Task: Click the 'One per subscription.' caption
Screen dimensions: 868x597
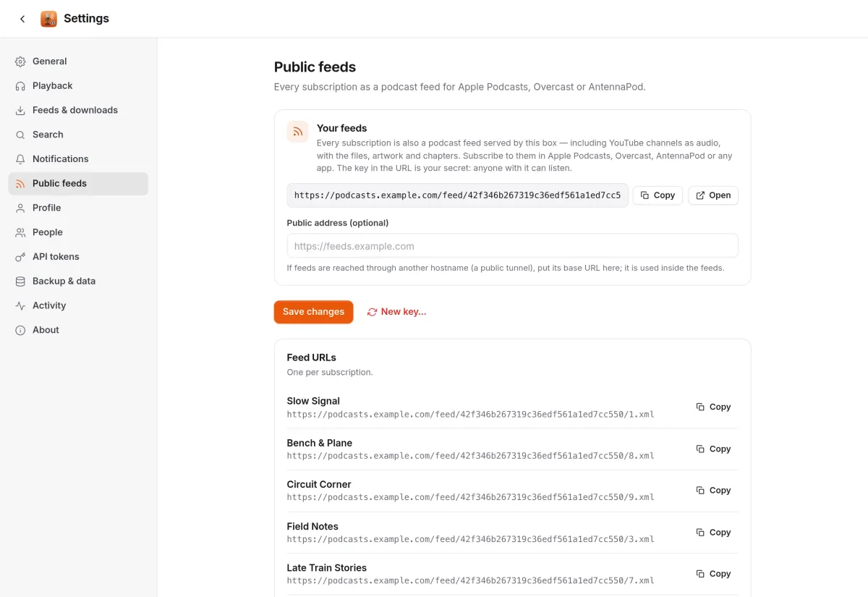Action: 330,373
